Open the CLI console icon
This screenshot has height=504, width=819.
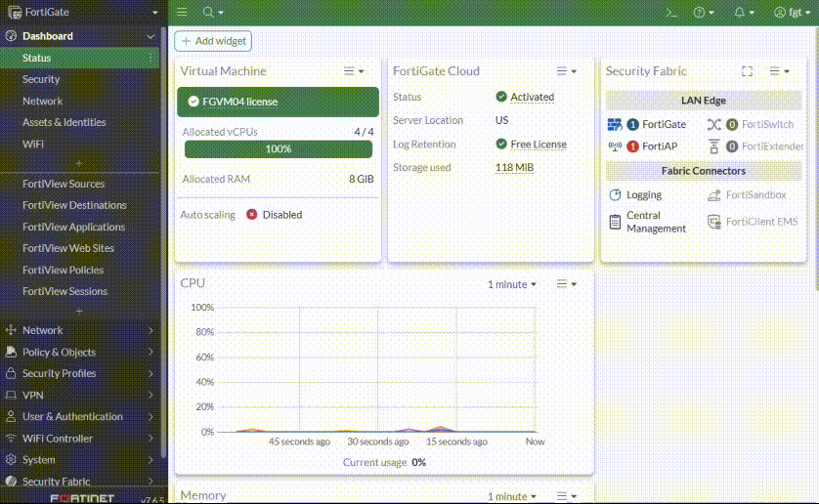(x=671, y=13)
